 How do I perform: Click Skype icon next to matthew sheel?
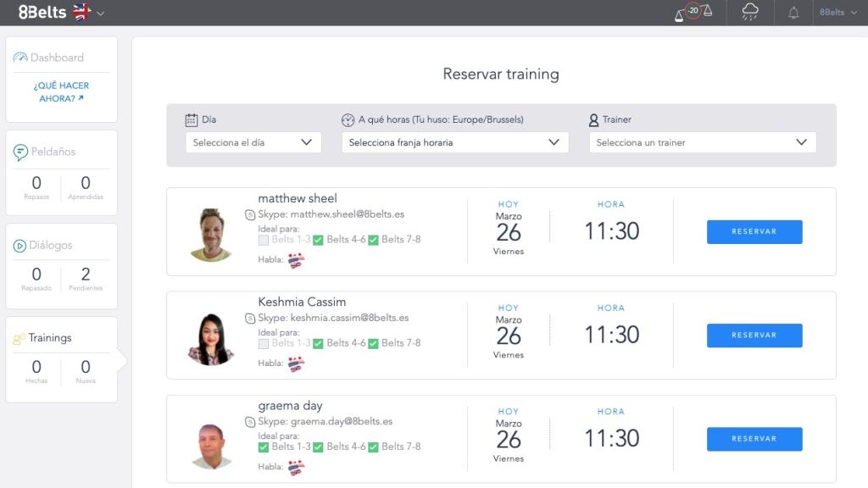click(250, 215)
